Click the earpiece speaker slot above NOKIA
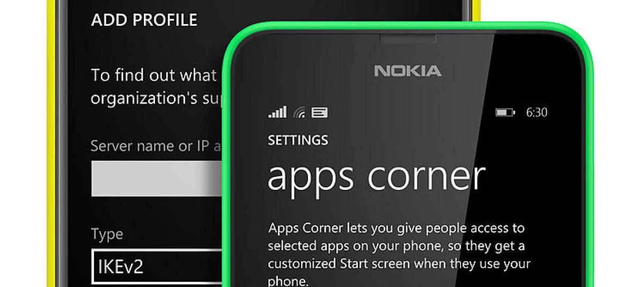Screen dimensions: 644x287 click(x=408, y=39)
